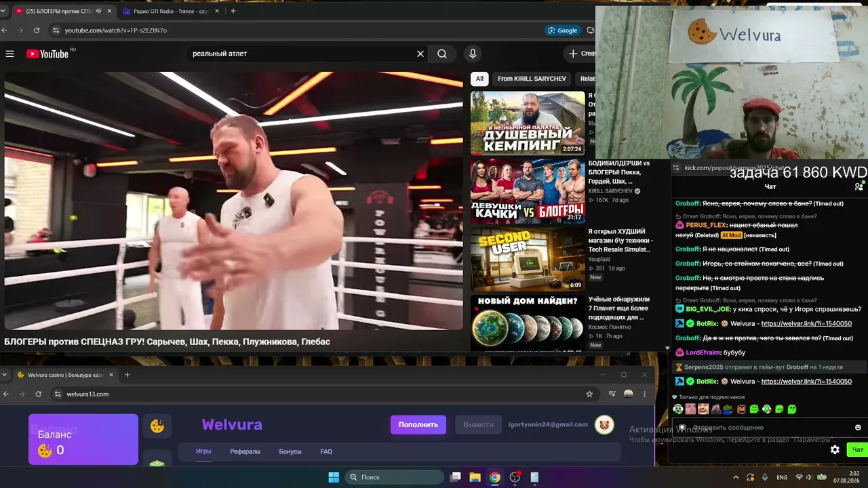Click the Баланс balance card
The height and width of the screenshot is (488, 868).
(83, 440)
